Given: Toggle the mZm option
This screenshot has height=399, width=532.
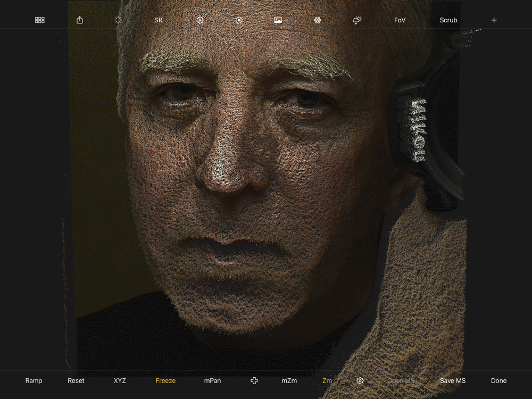Looking at the screenshot, I should [289, 381].
